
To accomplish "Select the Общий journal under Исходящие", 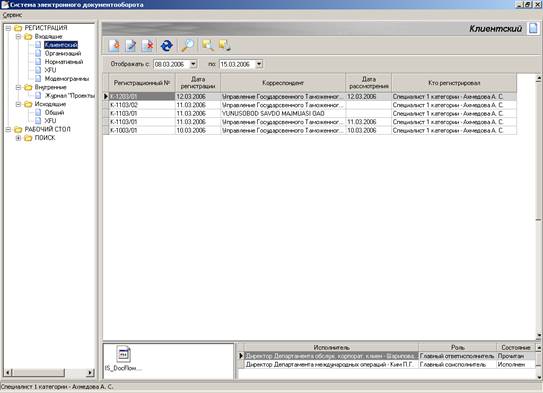I will (54, 113).
